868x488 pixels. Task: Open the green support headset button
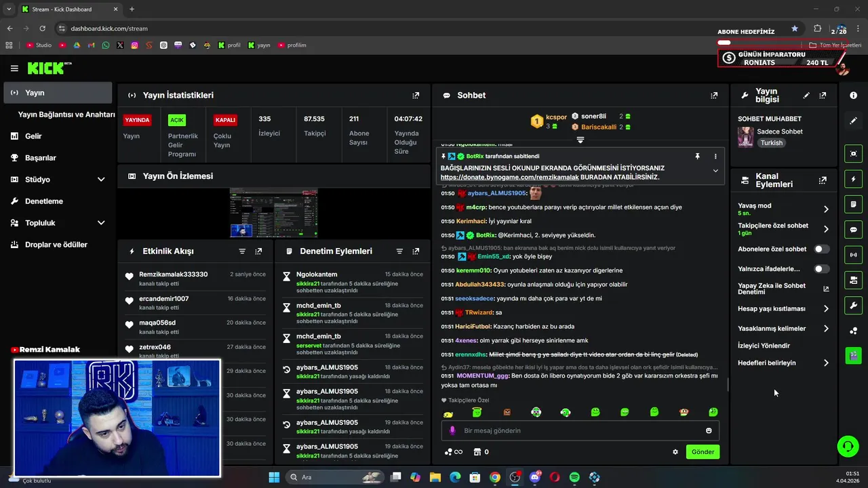pos(848,446)
